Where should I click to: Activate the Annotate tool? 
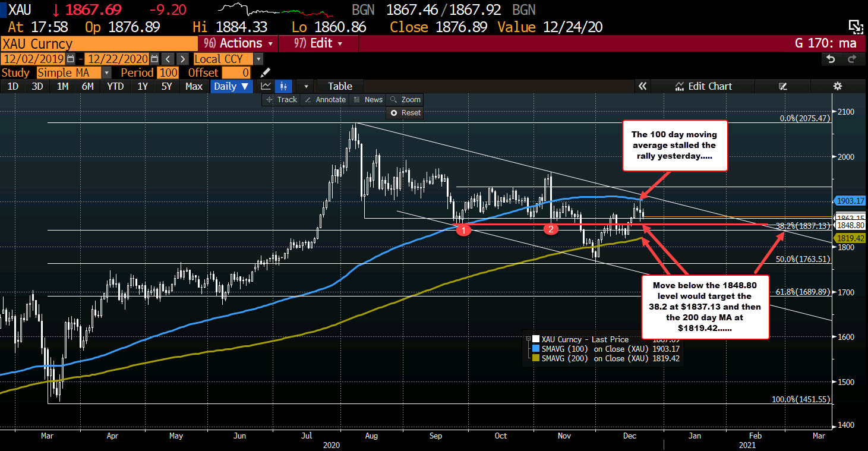(x=325, y=99)
